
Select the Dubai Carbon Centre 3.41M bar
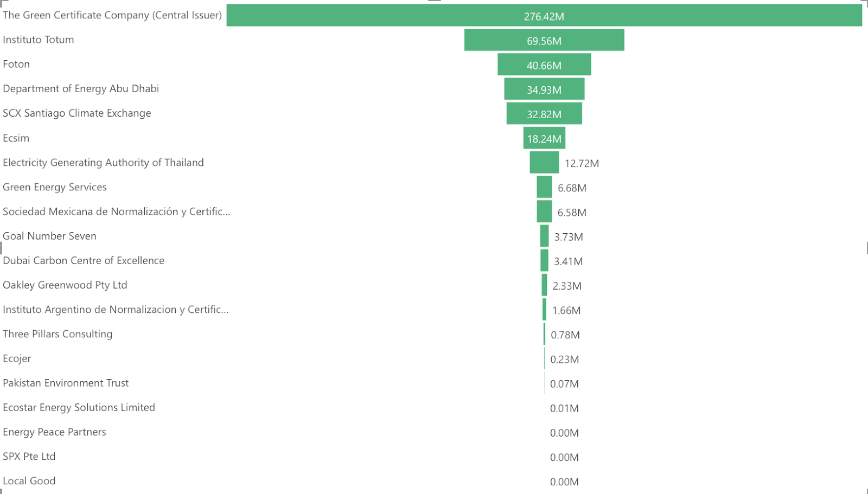tap(544, 260)
